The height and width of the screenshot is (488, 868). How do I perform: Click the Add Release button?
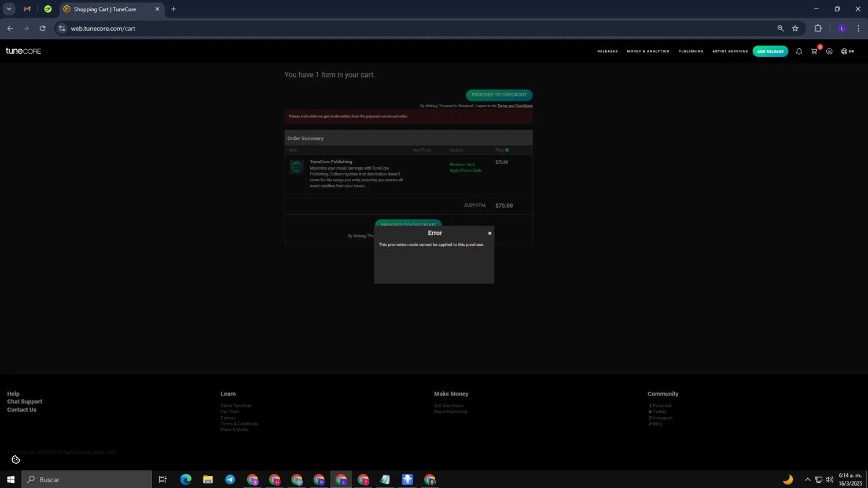[x=770, y=52]
